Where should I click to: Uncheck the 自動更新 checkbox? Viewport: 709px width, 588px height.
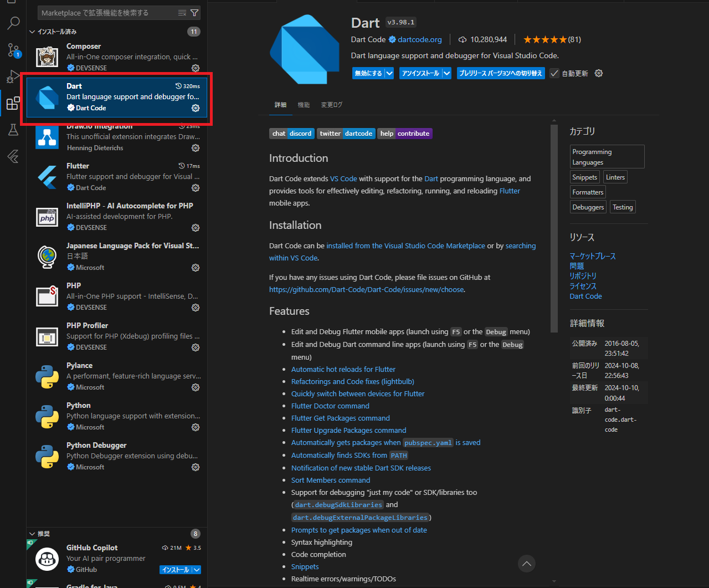pyautogui.click(x=554, y=73)
